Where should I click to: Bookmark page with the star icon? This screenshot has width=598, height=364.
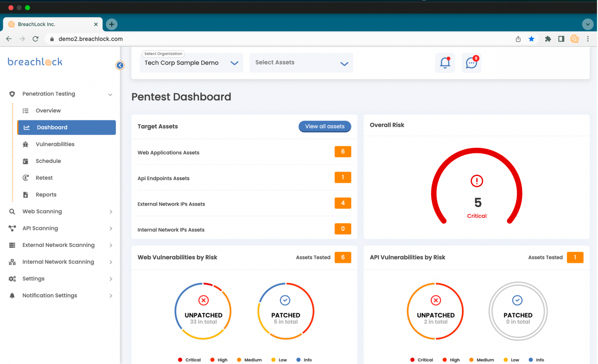[x=531, y=39]
